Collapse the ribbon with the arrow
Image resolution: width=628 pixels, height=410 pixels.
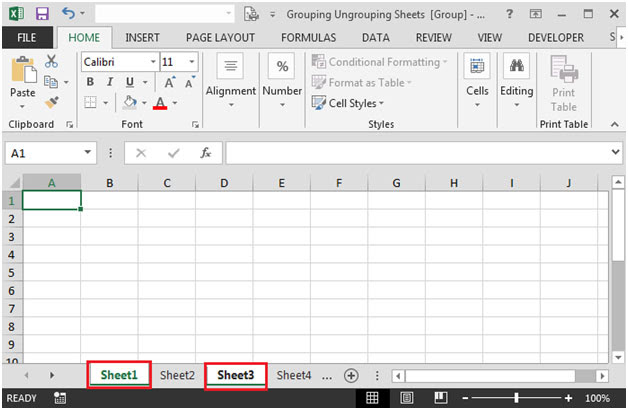pyautogui.click(x=615, y=125)
